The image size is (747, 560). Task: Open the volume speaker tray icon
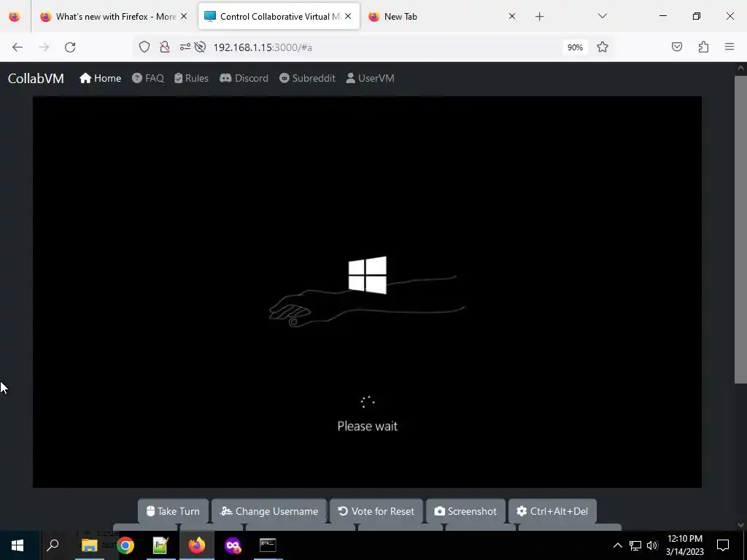pos(652,545)
